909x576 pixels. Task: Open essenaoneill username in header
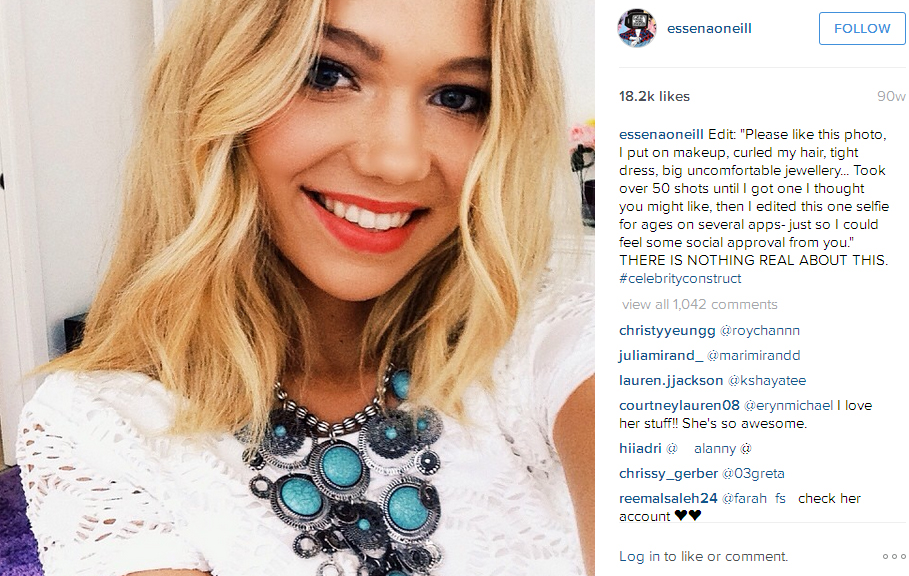point(709,28)
